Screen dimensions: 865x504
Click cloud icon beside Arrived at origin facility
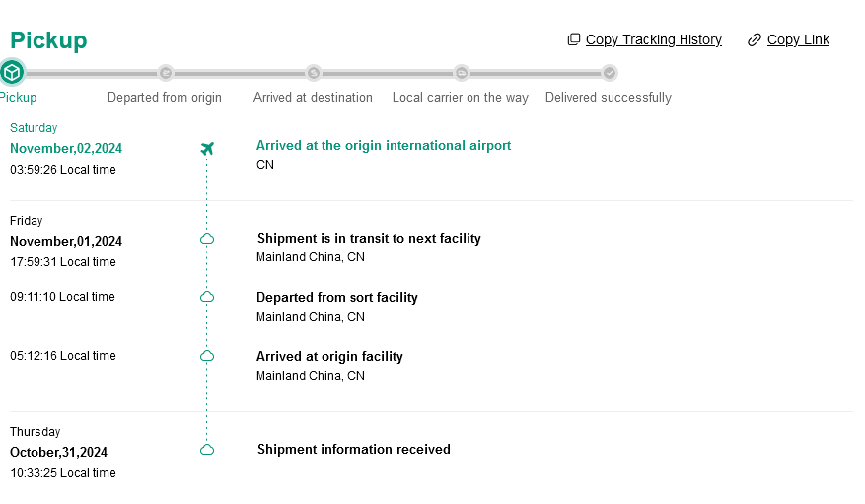(207, 356)
